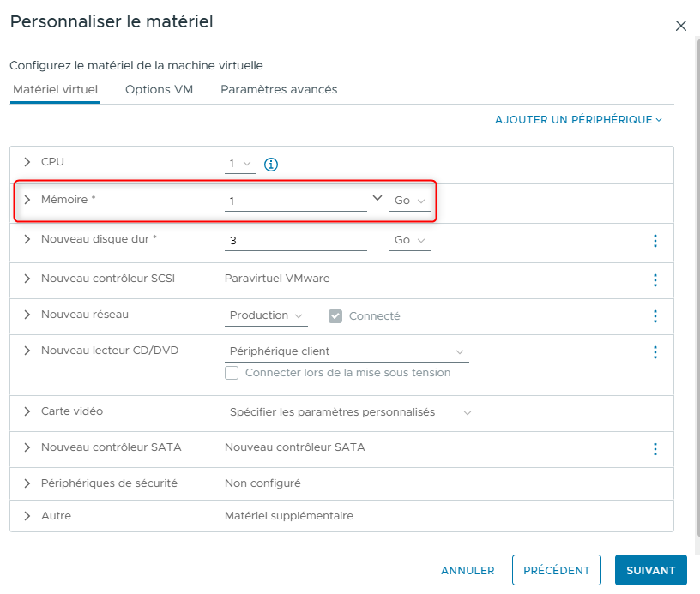Click the three-dot menu for Nouveau réseau

655,316
